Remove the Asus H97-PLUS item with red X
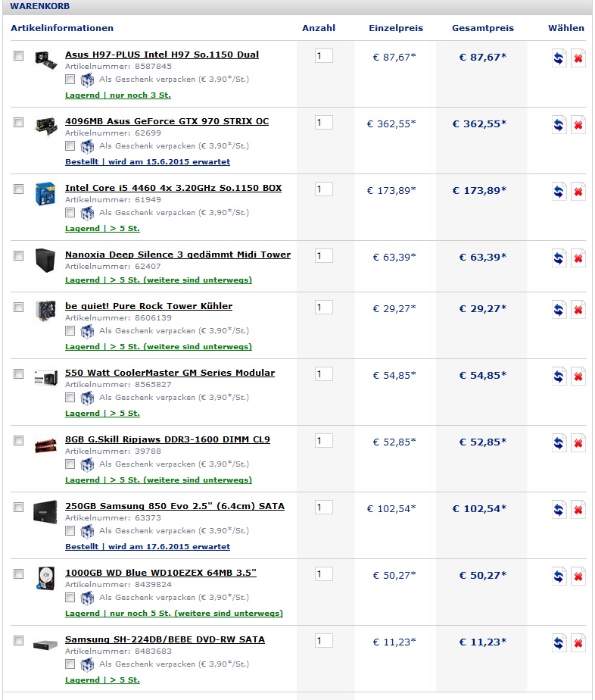The width and height of the screenshot is (595, 700). point(578,59)
